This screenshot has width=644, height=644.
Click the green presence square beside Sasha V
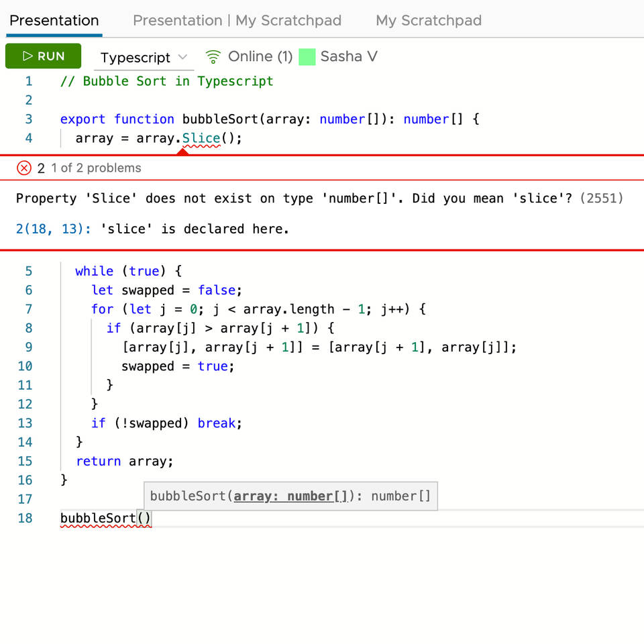(x=307, y=57)
